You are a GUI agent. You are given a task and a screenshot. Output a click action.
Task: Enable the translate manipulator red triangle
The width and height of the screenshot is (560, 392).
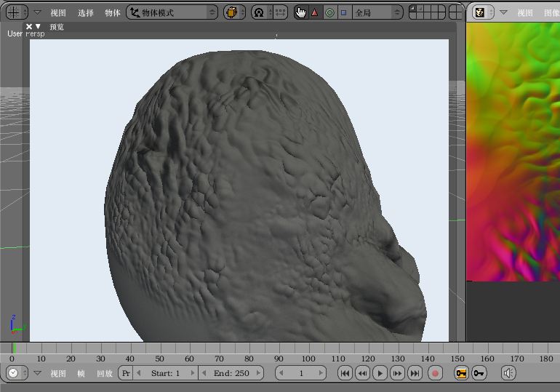315,12
